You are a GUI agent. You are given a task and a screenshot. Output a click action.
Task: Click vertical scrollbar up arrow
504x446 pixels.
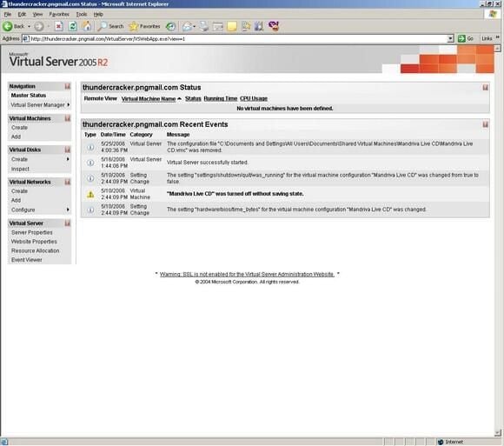click(497, 49)
